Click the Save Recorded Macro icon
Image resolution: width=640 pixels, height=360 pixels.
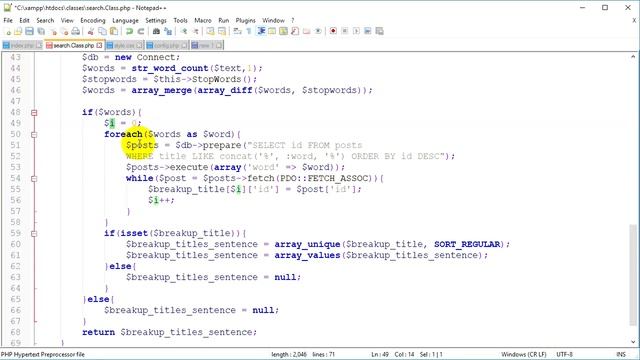tap(379, 31)
